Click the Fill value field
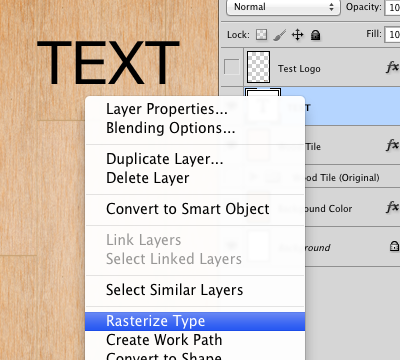 tap(393, 34)
